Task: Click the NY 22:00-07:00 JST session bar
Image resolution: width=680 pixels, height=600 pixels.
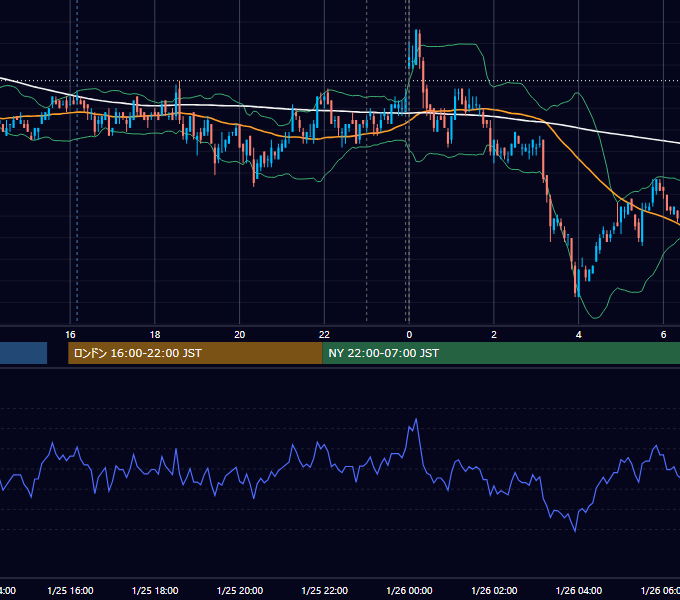Action: [501, 353]
